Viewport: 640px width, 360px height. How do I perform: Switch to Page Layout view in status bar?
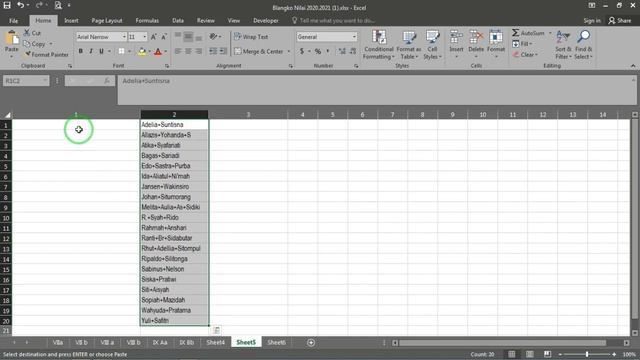click(529, 354)
